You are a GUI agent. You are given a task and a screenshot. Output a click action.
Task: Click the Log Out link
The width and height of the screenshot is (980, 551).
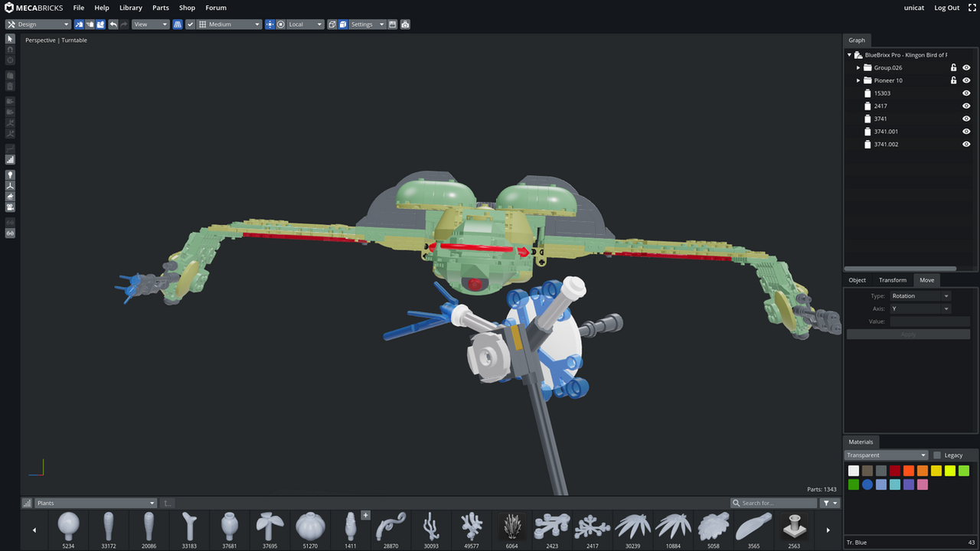[x=947, y=8]
